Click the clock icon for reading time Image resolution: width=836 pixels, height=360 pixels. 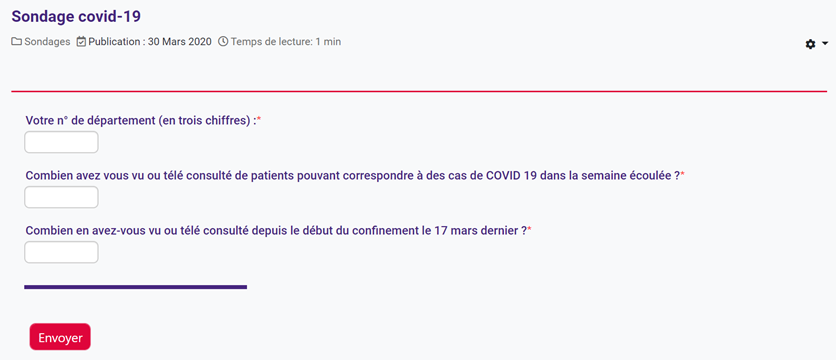point(223,42)
